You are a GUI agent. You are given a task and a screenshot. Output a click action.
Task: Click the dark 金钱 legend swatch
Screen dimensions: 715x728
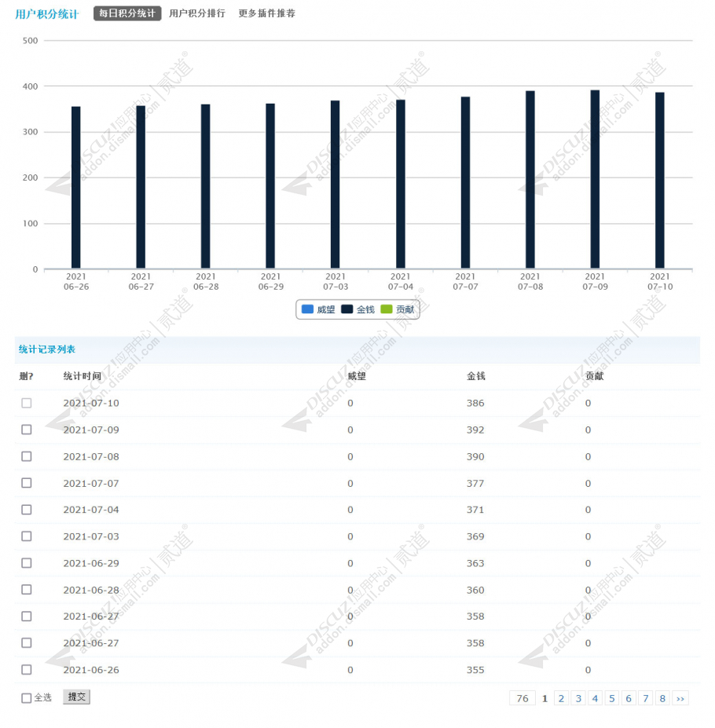(347, 309)
